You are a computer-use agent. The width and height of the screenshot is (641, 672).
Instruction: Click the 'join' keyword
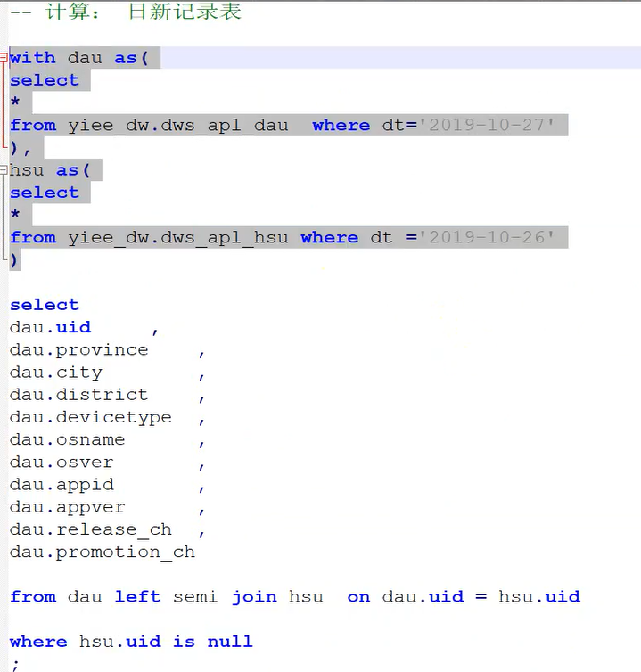point(254,597)
